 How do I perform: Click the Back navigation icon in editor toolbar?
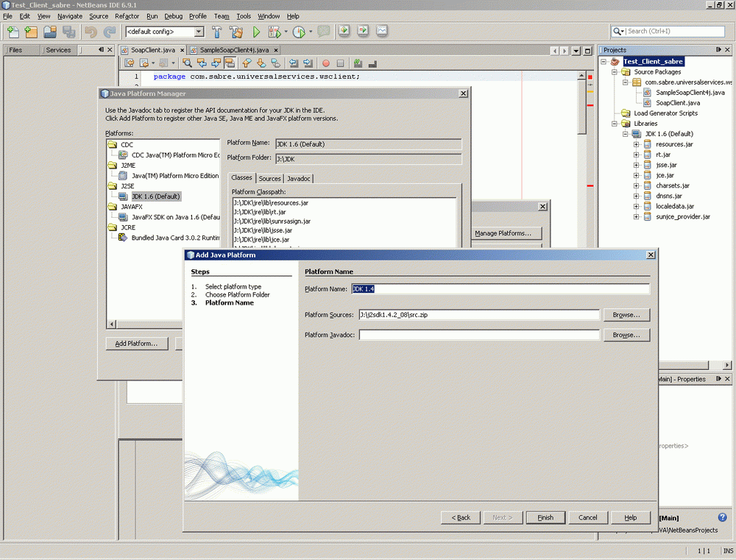click(144, 63)
